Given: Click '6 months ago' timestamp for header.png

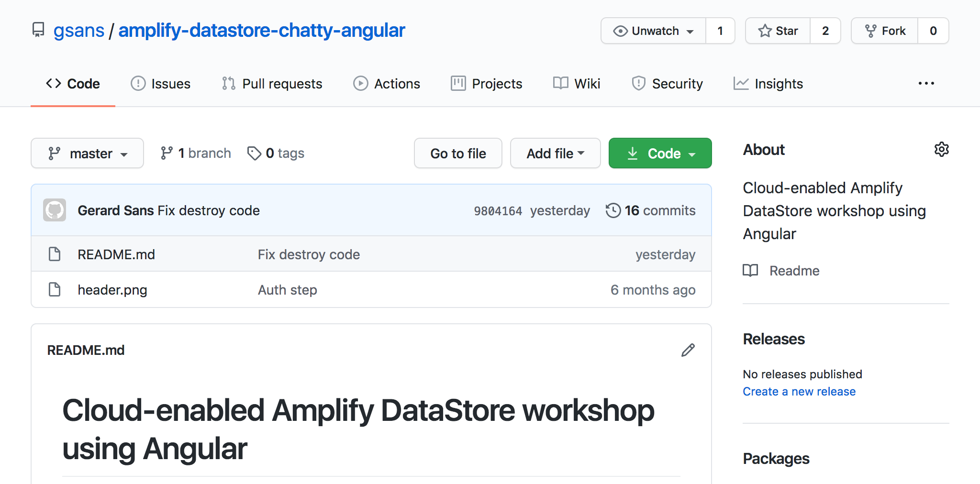Looking at the screenshot, I should tap(653, 290).
